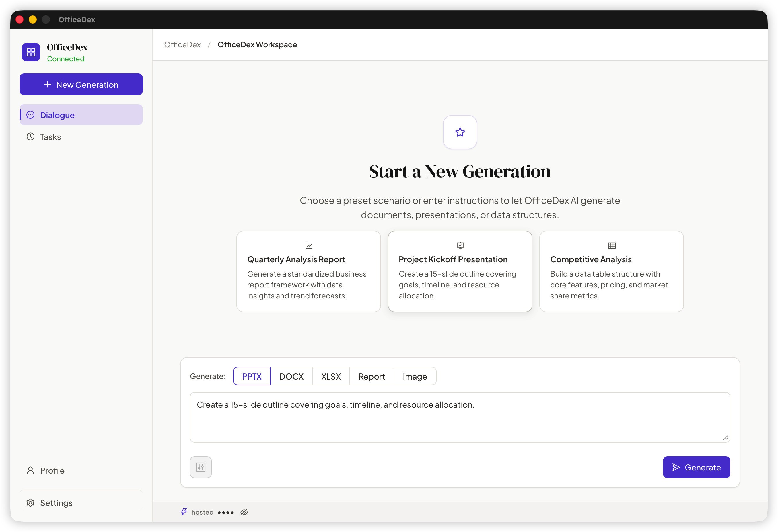
Task: Click the hosted label in the status bar
Action: pos(203,512)
